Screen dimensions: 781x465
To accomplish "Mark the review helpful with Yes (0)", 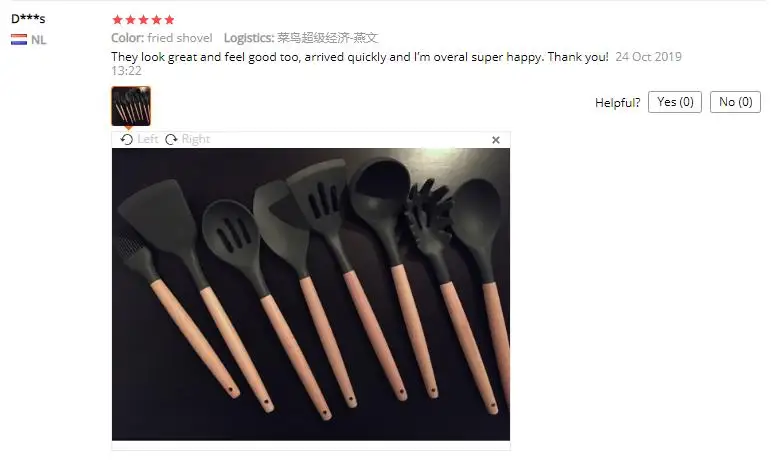I will [675, 102].
